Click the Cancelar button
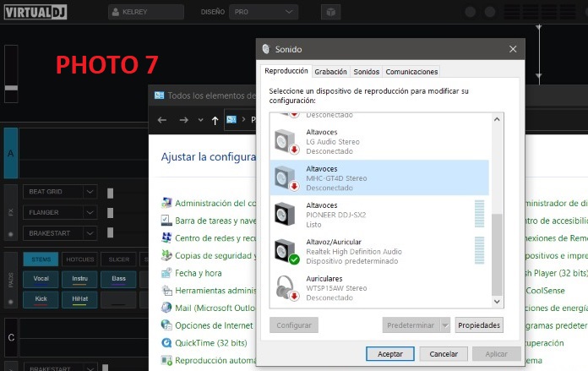This screenshot has height=371, width=588. pos(444,354)
